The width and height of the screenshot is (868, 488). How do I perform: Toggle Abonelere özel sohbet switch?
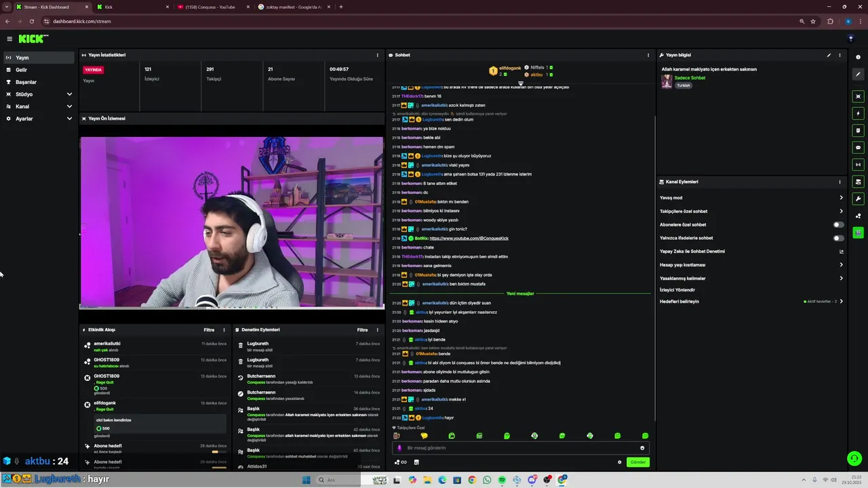pos(839,224)
